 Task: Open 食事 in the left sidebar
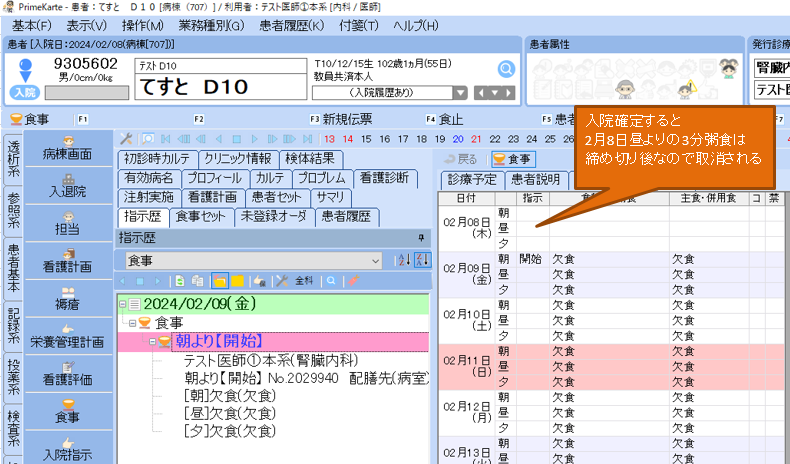(68, 411)
